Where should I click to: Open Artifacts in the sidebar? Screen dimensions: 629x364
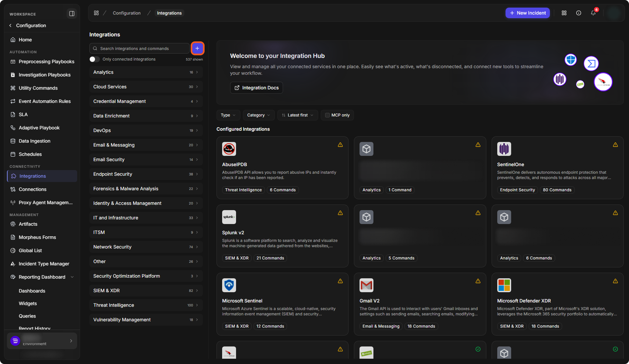[42, 224]
